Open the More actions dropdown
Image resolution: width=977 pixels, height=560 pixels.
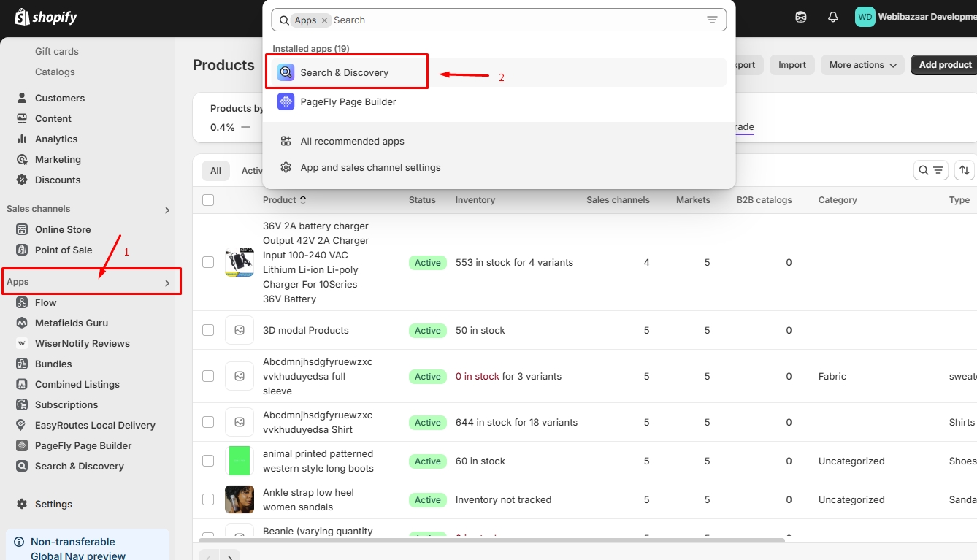[x=862, y=65]
